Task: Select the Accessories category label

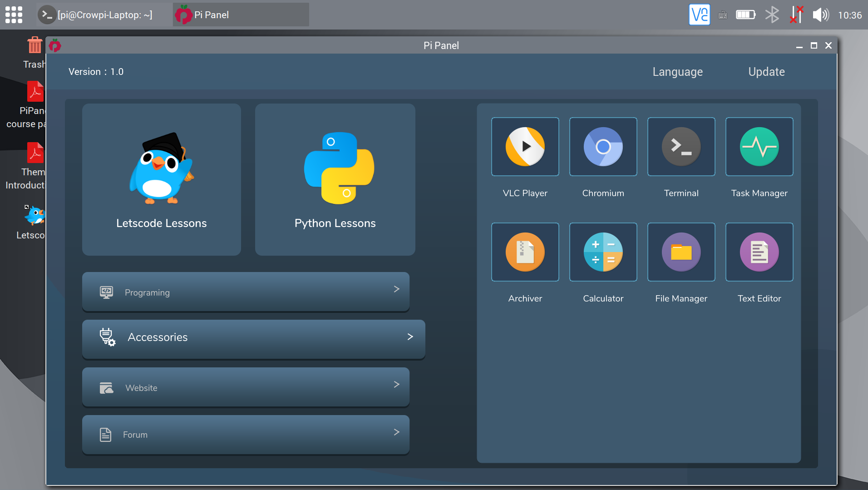Action: (158, 337)
